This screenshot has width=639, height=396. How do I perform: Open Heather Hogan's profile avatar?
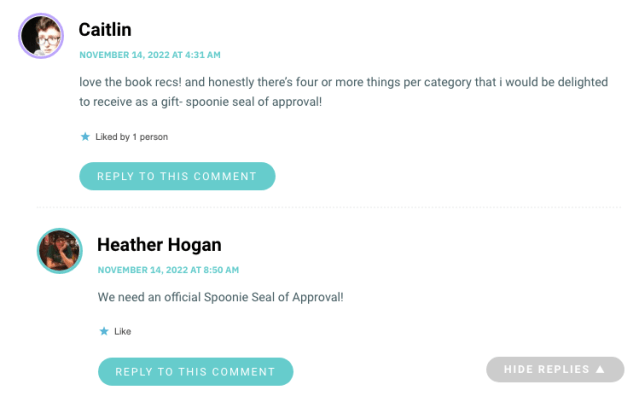pyautogui.click(x=59, y=251)
